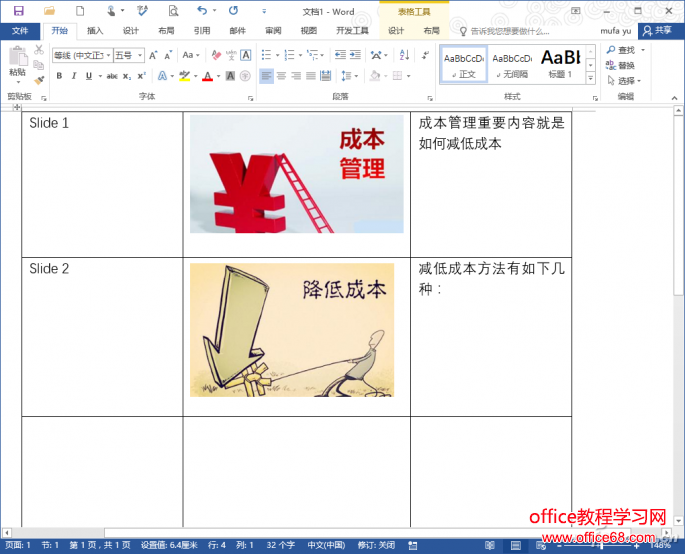
Task: Open a file with the folder icon
Action: click(x=49, y=10)
